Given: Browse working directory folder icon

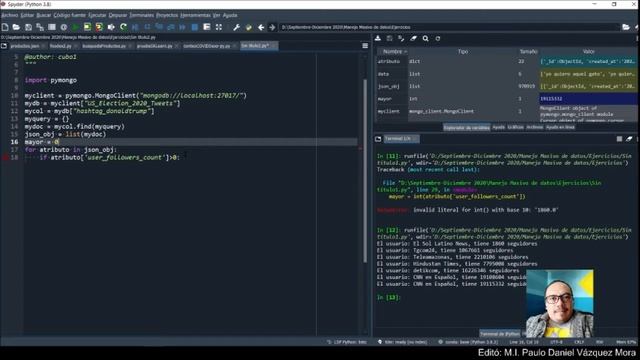Looking at the screenshot, I should click(x=626, y=27).
